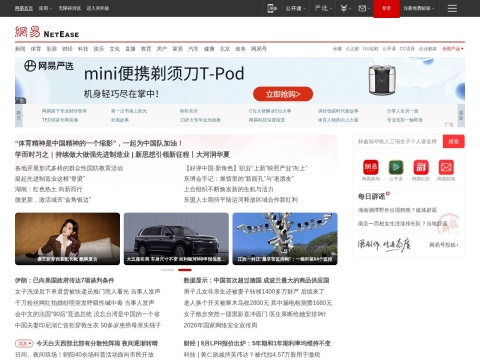This screenshot has height=360, width=480.
Task: Open the 汽车 navigation item
Action: point(193,49)
